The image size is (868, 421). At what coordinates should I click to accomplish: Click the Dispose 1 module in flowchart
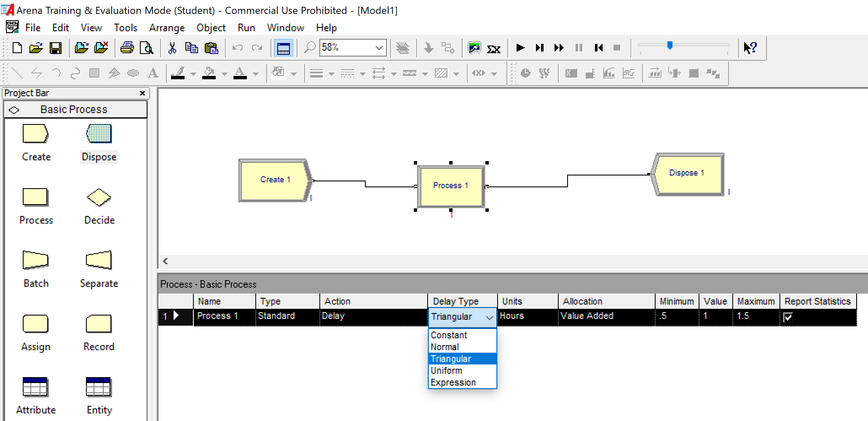[687, 174]
